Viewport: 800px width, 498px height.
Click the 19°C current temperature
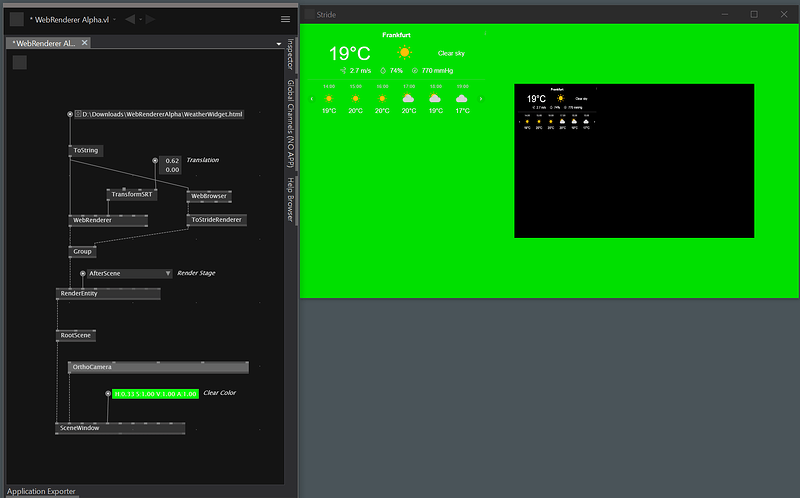click(349, 54)
